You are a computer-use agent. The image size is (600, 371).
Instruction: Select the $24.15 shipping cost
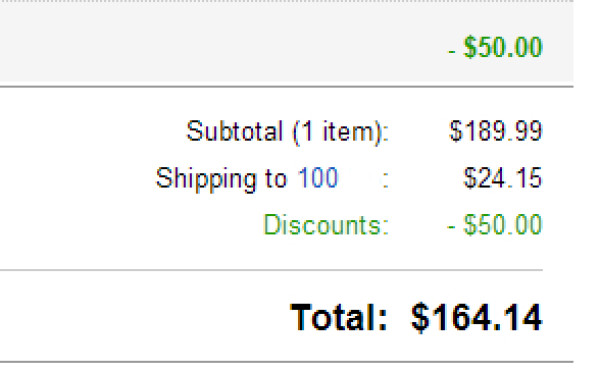(502, 178)
